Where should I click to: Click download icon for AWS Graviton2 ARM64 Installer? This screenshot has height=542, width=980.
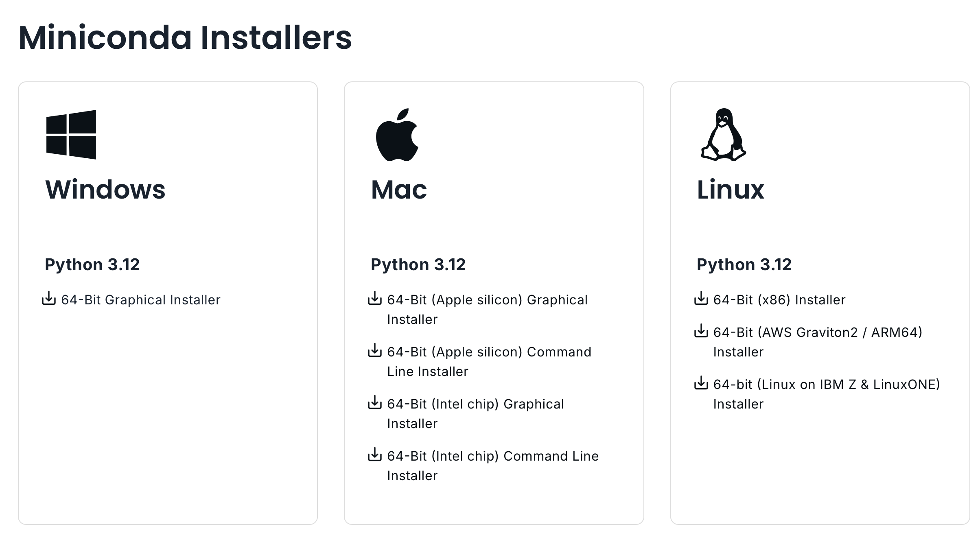(701, 331)
